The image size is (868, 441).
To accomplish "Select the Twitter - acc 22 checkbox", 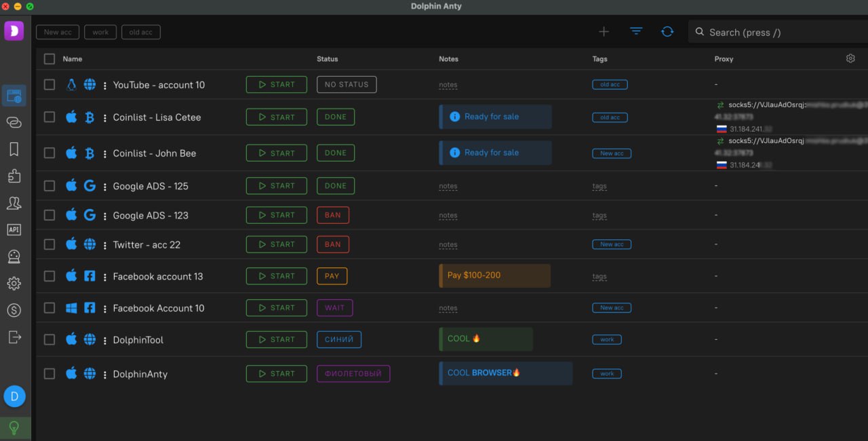I will (x=50, y=244).
